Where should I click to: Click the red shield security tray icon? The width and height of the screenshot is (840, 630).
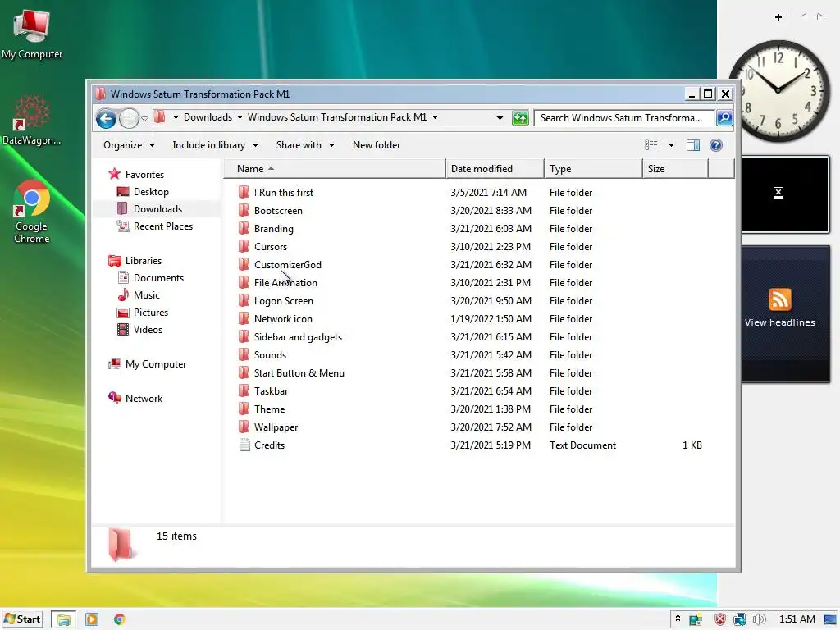(x=720, y=620)
